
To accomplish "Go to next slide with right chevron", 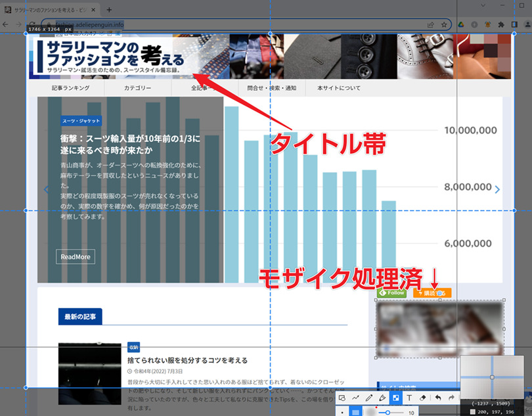I will 497,189.
